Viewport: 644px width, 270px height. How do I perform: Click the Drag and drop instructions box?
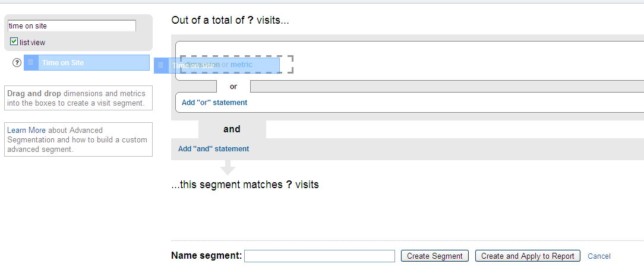coord(78,98)
